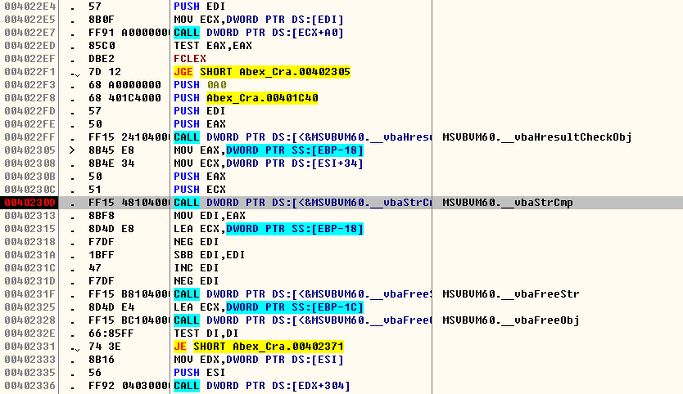
Task: Select the TEST EAX,EAX instruction
Action: (x=213, y=46)
